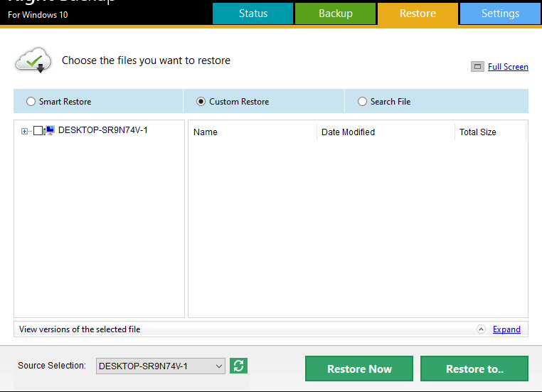The width and height of the screenshot is (542, 392).
Task: Switch to the Backup tab
Action: point(335,14)
